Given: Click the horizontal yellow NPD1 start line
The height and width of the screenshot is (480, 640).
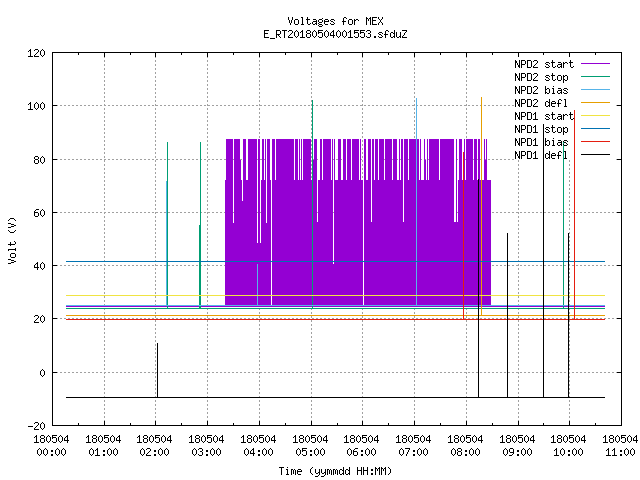Looking at the screenshot, I should pyautogui.click(x=336, y=295).
